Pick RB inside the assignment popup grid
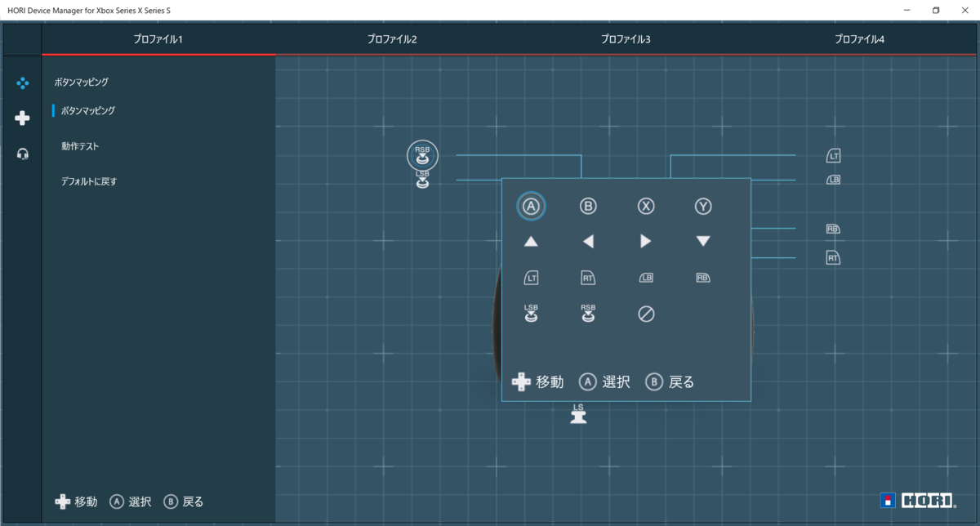Viewport: 980px width, 526px height. pyautogui.click(x=703, y=278)
